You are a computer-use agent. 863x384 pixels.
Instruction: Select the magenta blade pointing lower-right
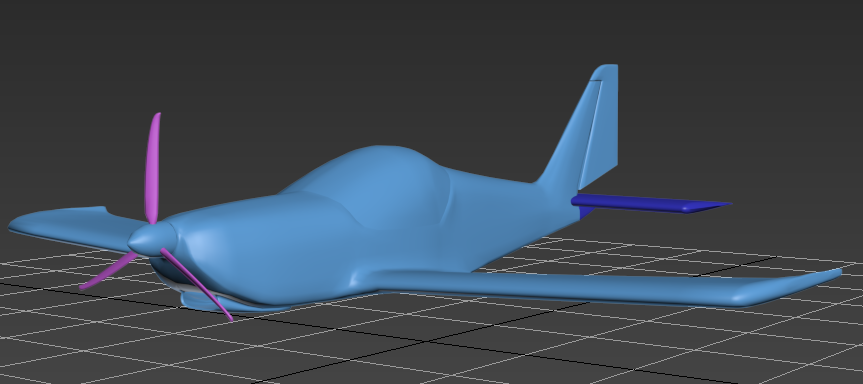click(x=197, y=284)
